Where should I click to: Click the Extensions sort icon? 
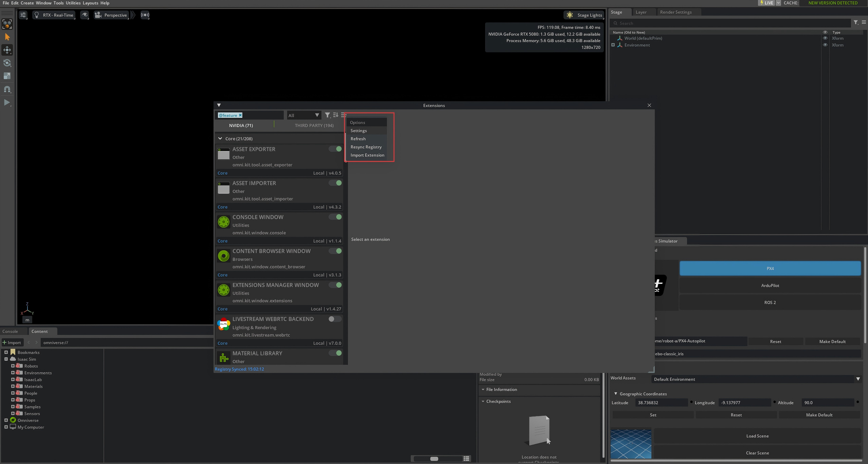(x=336, y=115)
